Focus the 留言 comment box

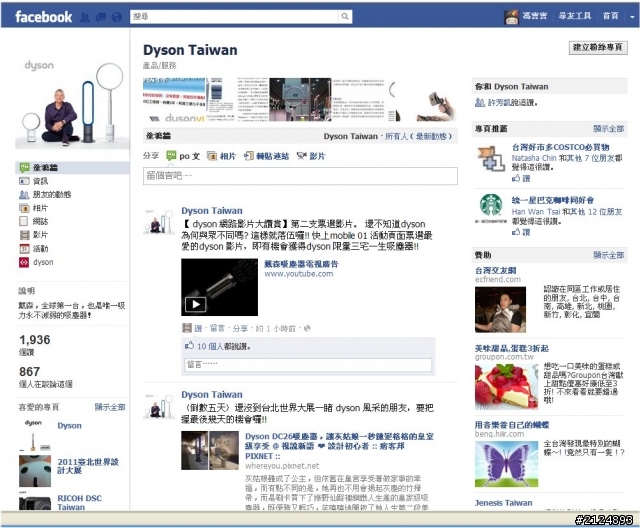(308, 365)
